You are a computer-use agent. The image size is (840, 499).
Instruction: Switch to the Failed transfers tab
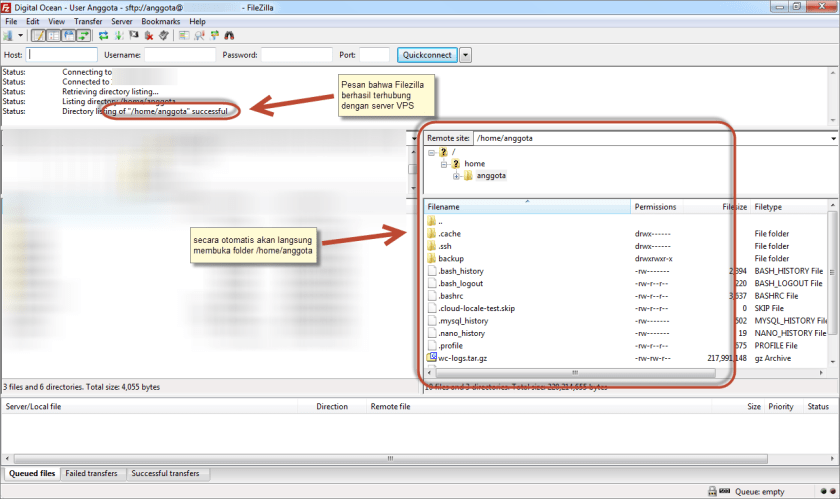click(x=92, y=473)
